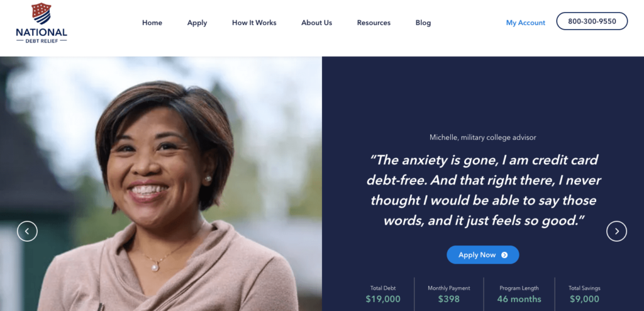Screen dimensions: 644x311
Task: Open the Apply page from navigation
Action: [x=197, y=23]
